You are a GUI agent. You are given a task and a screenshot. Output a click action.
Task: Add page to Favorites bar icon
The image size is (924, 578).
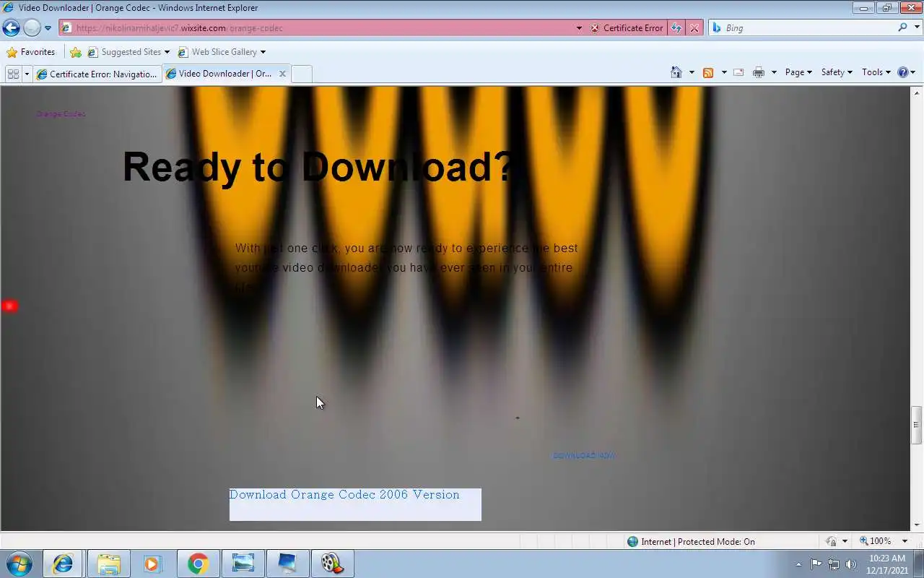(75, 52)
